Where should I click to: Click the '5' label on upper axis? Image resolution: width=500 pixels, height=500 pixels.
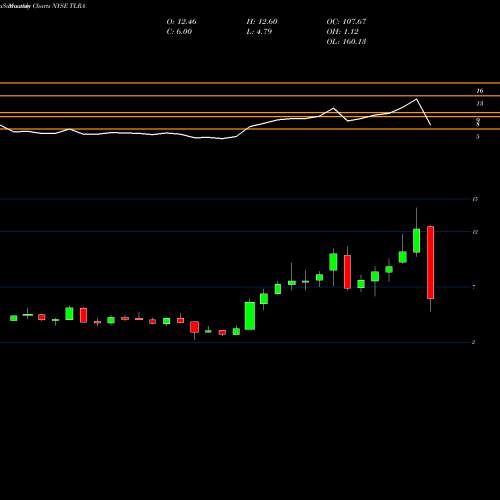pos(478,137)
